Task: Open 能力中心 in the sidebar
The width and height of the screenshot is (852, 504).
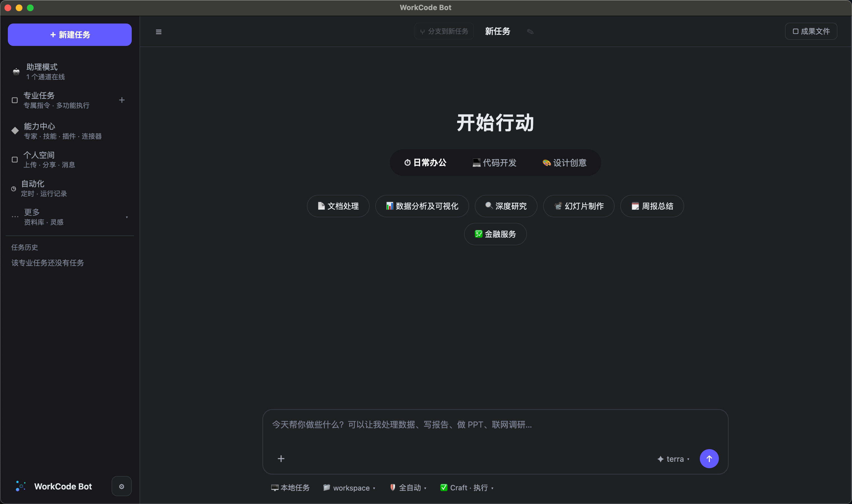Action: click(x=70, y=131)
